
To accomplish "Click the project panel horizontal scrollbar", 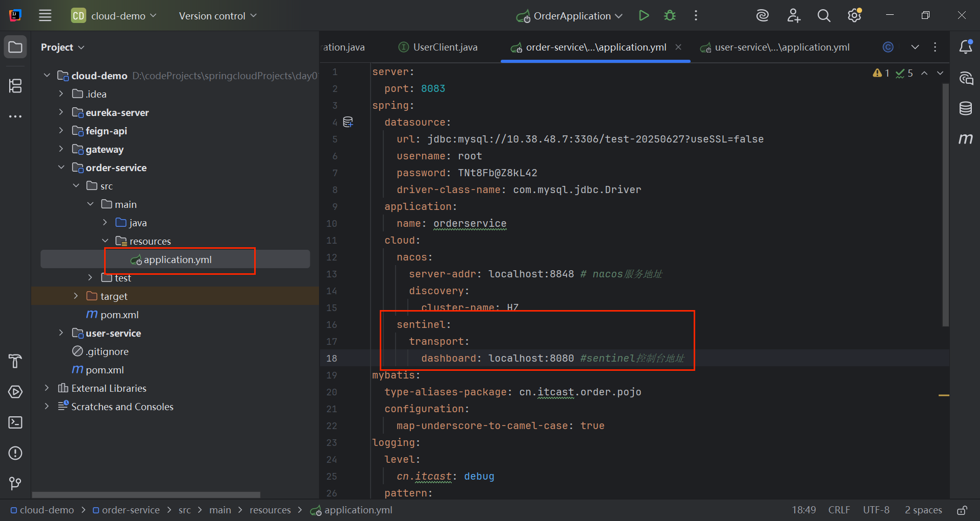I will pos(146,494).
